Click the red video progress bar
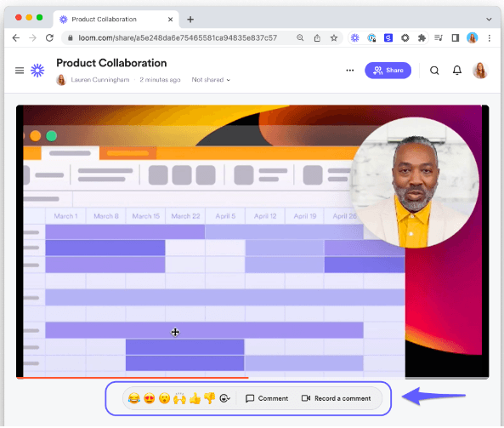The height and width of the screenshot is (428, 504). point(132,378)
